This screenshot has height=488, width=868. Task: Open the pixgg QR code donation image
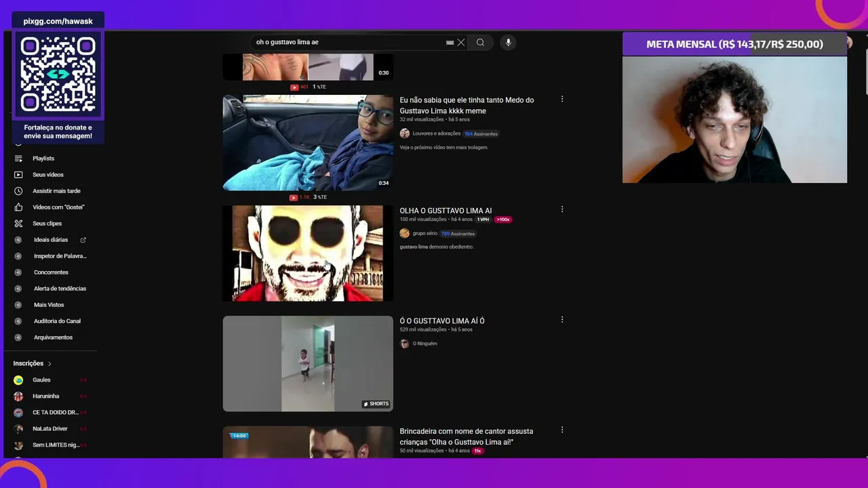(x=58, y=75)
